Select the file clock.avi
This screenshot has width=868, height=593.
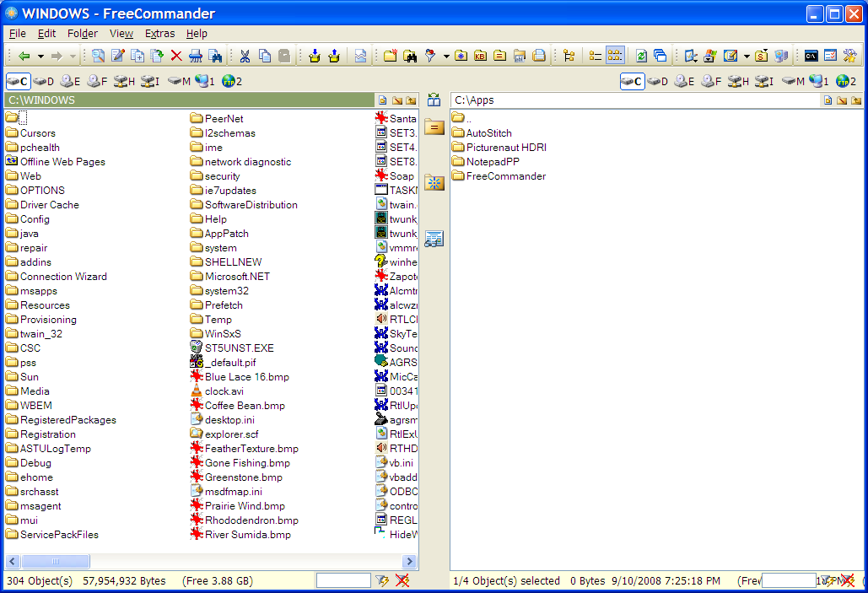click(217, 391)
